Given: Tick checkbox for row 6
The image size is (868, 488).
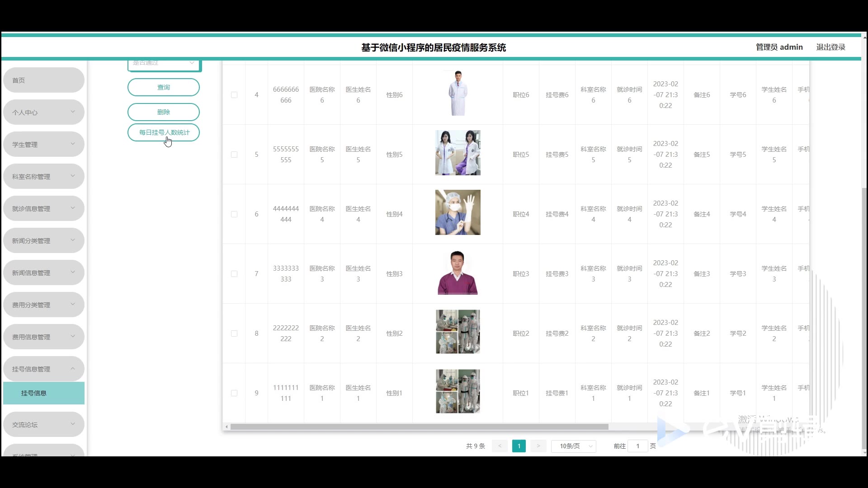Looking at the screenshot, I should click(234, 214).
